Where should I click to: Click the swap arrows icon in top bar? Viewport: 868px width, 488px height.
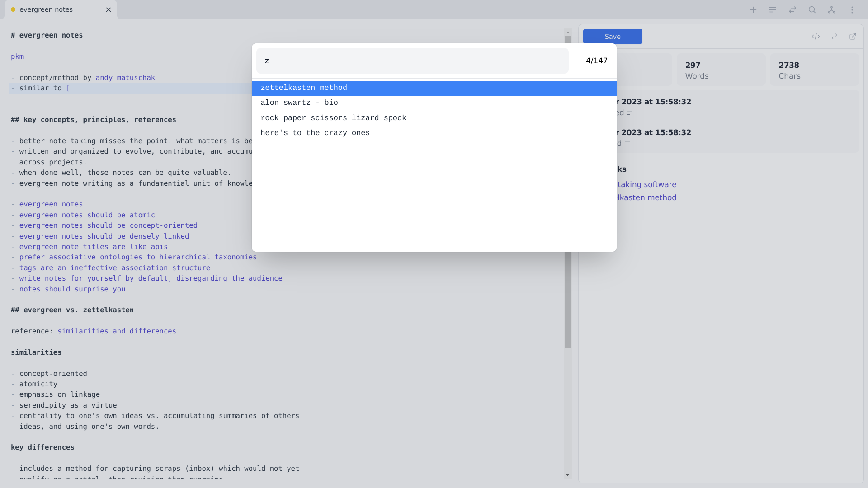click(x=793, y=9)
